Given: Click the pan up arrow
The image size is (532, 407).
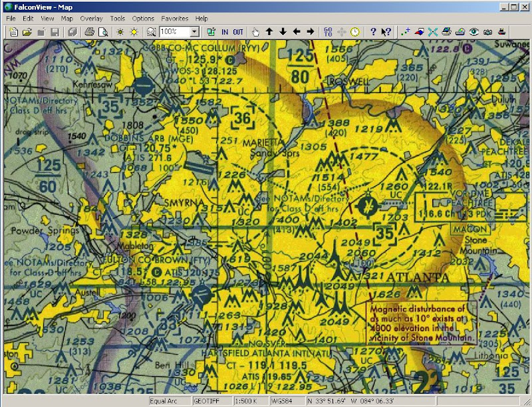Looking at the screenshot, I should pyautogui.click(x=269, y=32).
